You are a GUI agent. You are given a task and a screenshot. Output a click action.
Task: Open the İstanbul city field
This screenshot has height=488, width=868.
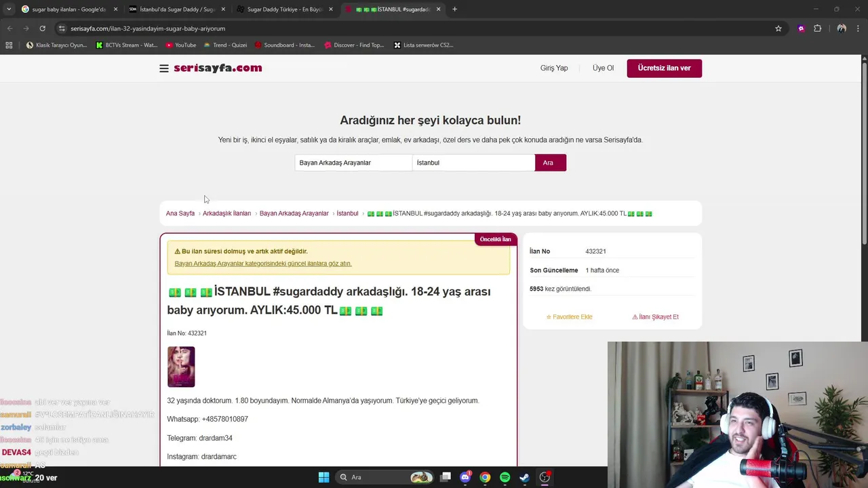(x=473, y=163)
